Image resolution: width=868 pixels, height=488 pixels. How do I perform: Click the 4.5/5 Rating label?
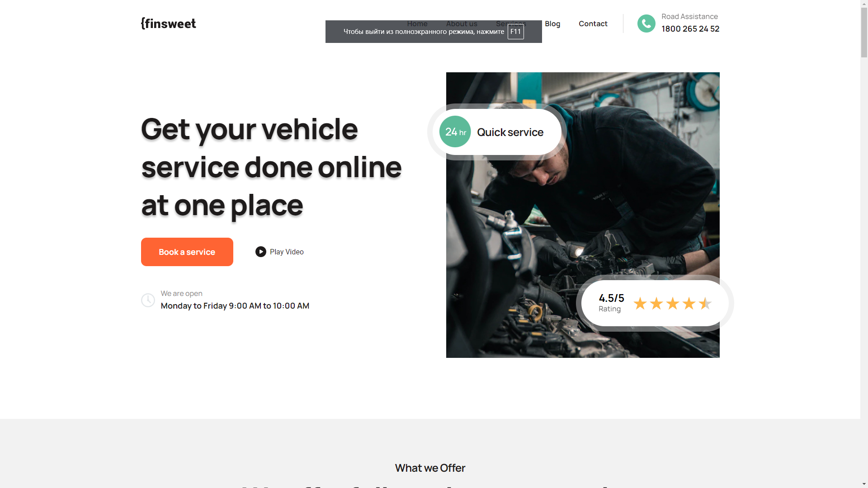click(x=611, y=303)
